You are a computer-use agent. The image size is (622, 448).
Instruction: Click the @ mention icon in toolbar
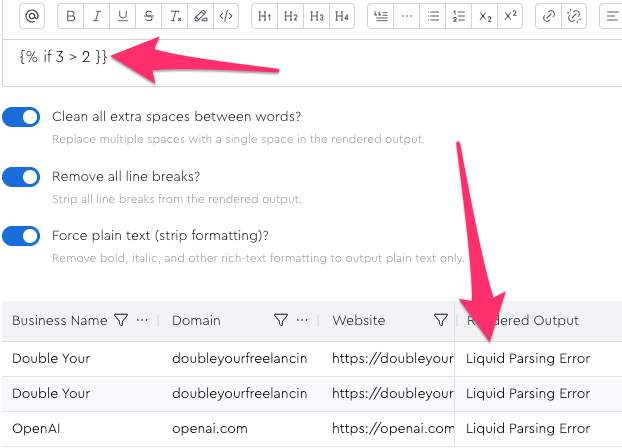[32, 16]
